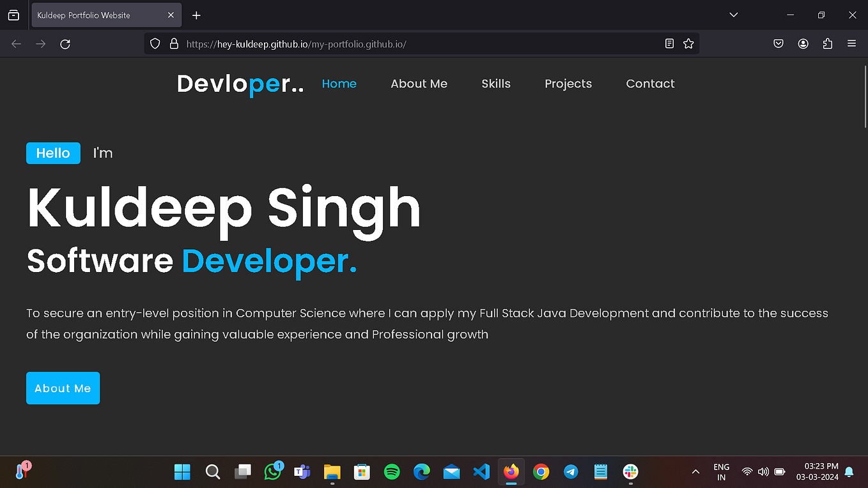Open Slack from the taskbar
The image size is (868, 488).
[x=630, y=471]
